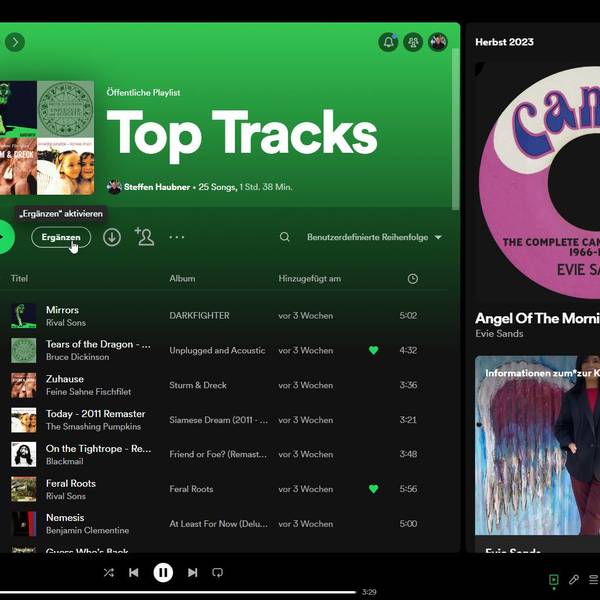Open the friend activity icon
Viewport: 600px width, 600px height.
tap(413, 42)
